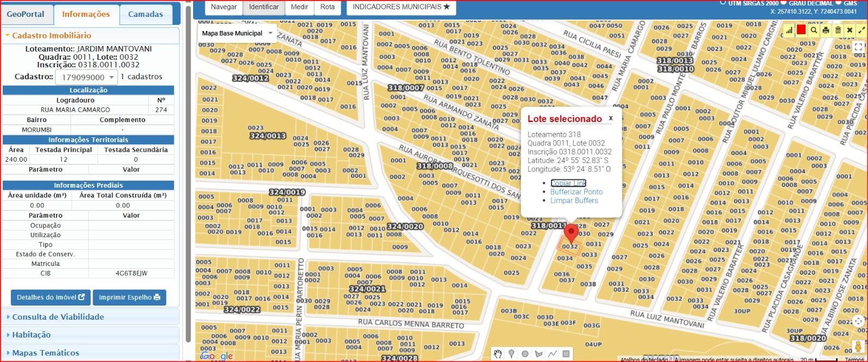Open the Cadastro 179099000 dropdown
This screenshot has width=868, height=362.
point(86,77)
